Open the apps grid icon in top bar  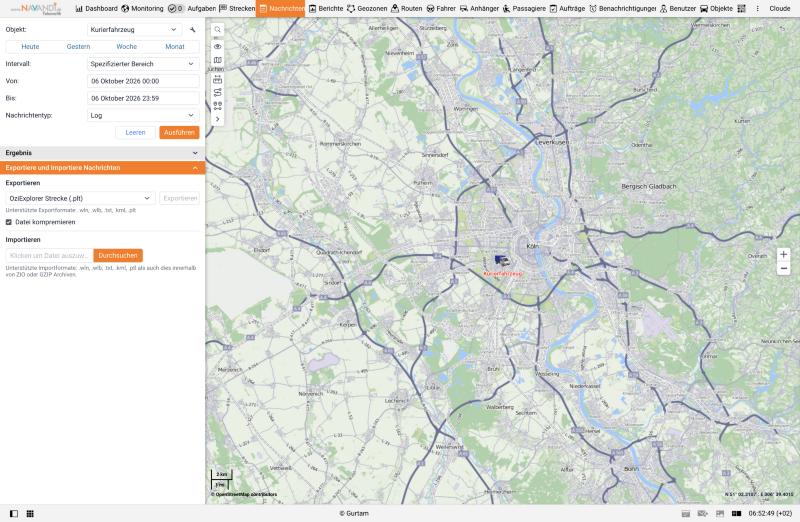[741, 9]
